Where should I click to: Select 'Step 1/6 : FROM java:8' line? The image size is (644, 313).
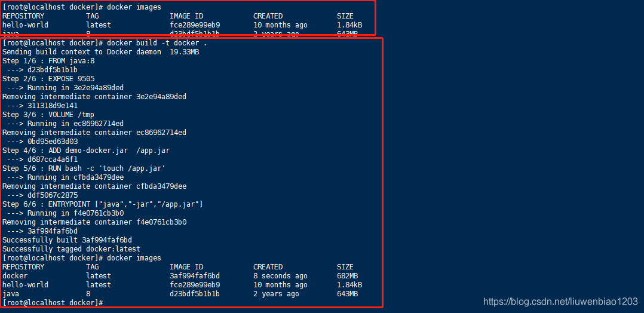(x=49, y=61)
